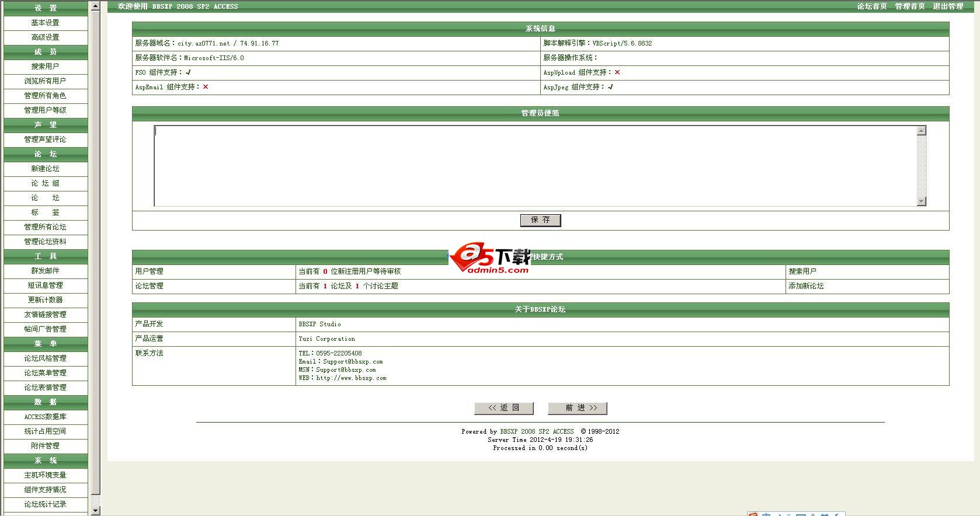Open 论坛菜单管理

click(x=45, y=373)
